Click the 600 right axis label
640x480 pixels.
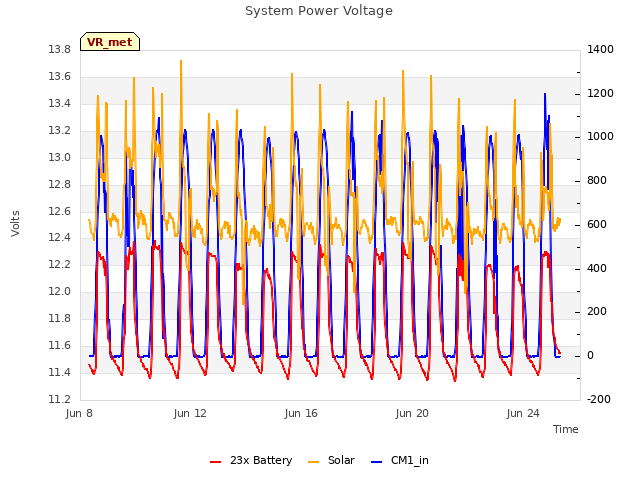(x=597, y=224)
